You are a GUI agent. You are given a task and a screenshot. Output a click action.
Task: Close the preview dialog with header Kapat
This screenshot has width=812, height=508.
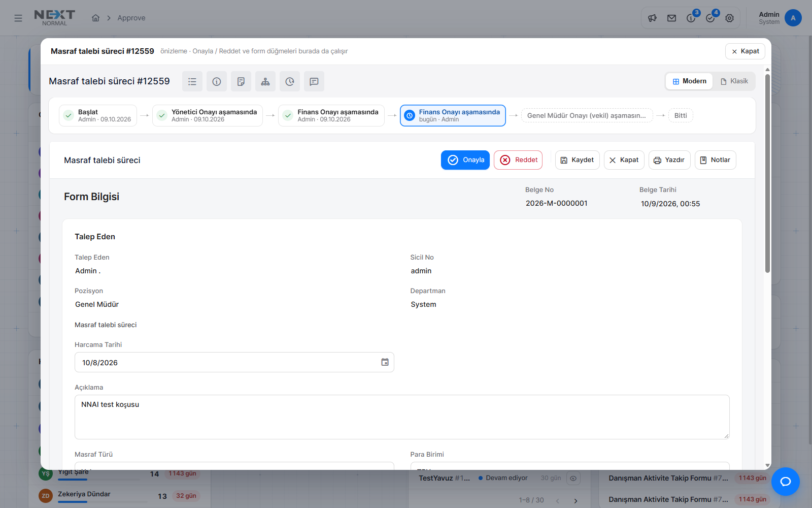[745, 51]
